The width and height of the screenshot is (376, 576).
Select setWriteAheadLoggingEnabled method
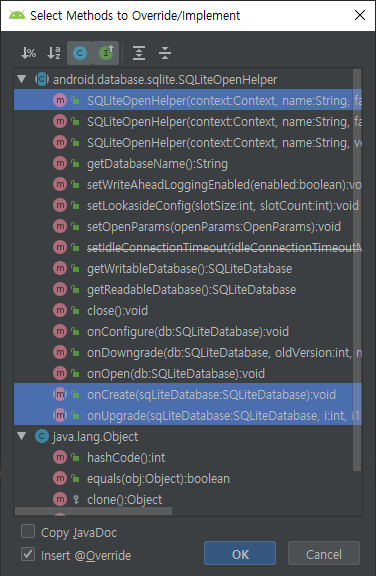pyautogui.click(x=188, y=184)
